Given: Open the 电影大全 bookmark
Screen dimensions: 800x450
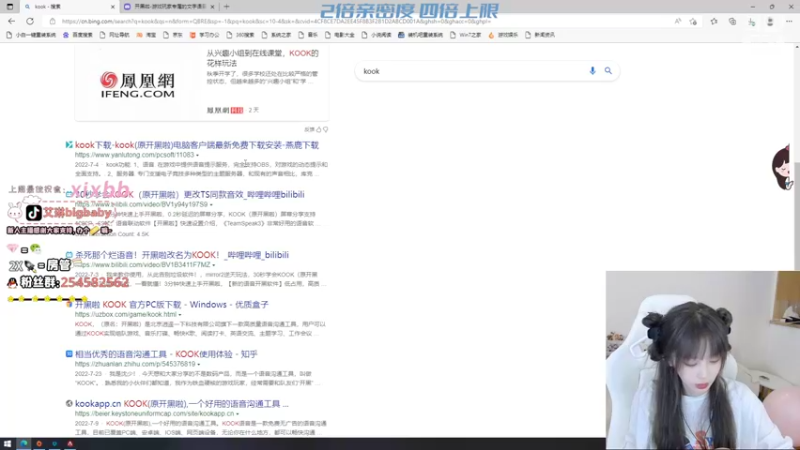Looking at the screenshot, I should tap(339, 35).
